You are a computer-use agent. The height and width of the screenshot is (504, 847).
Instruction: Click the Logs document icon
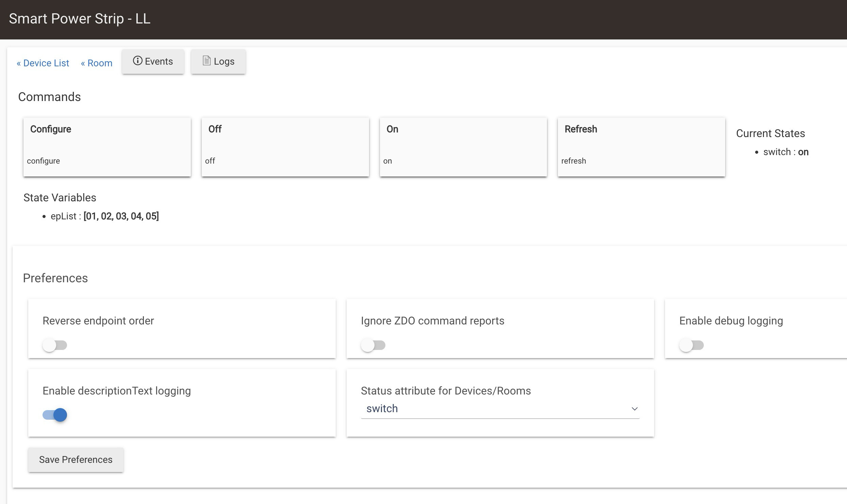(x=206, y=61)
